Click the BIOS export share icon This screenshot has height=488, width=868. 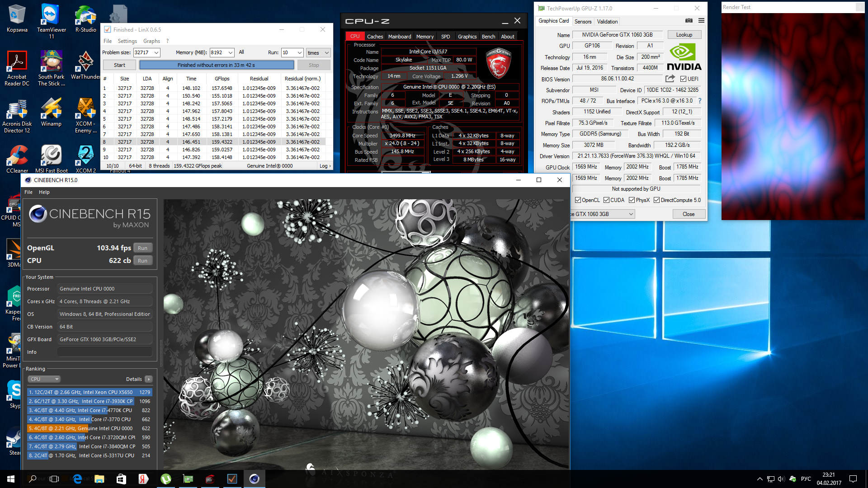pos(670,79)
